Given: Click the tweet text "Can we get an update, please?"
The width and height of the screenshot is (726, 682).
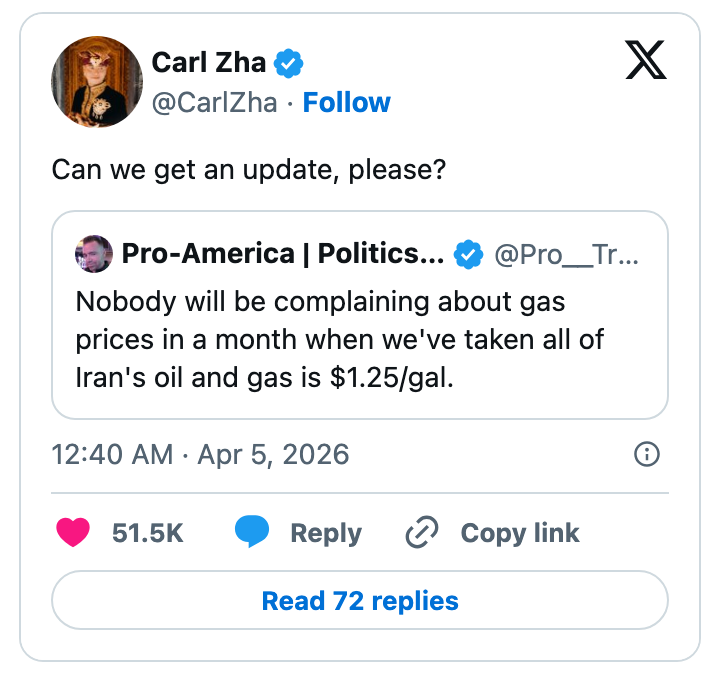Looking at the screenshot, I should [x=249, y=169].
